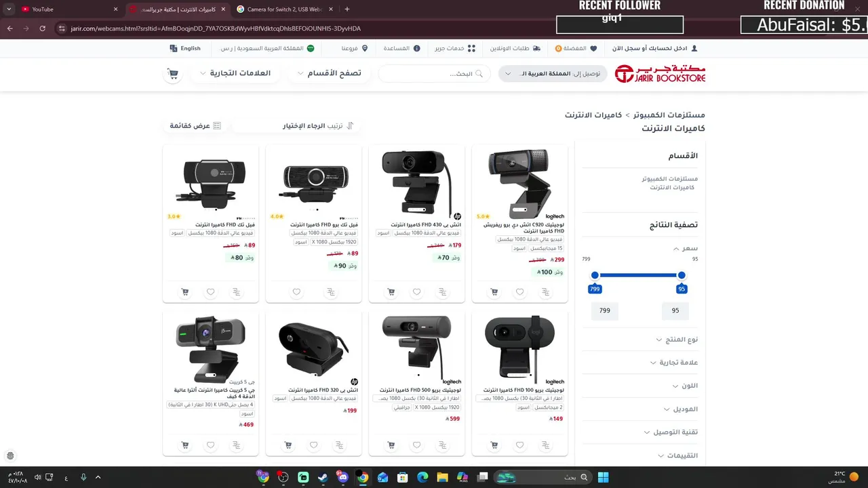Open a new browser tab
868x488 pixels.
point(347,9)
